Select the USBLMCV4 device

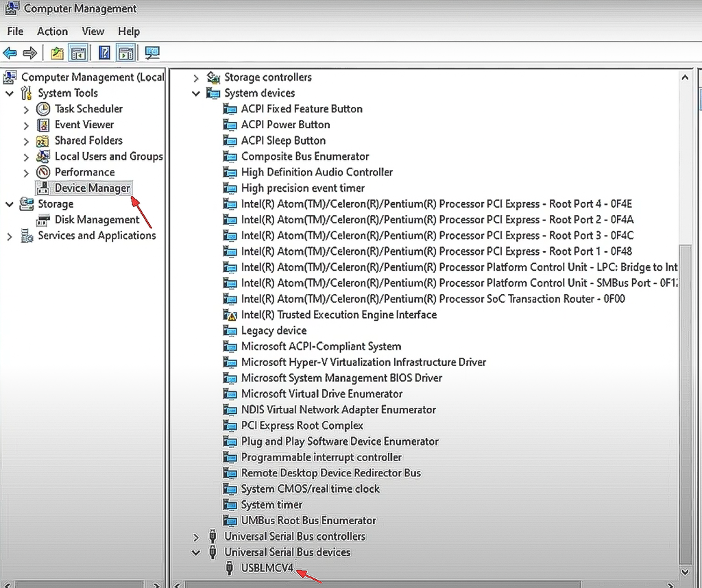(267, 568)
